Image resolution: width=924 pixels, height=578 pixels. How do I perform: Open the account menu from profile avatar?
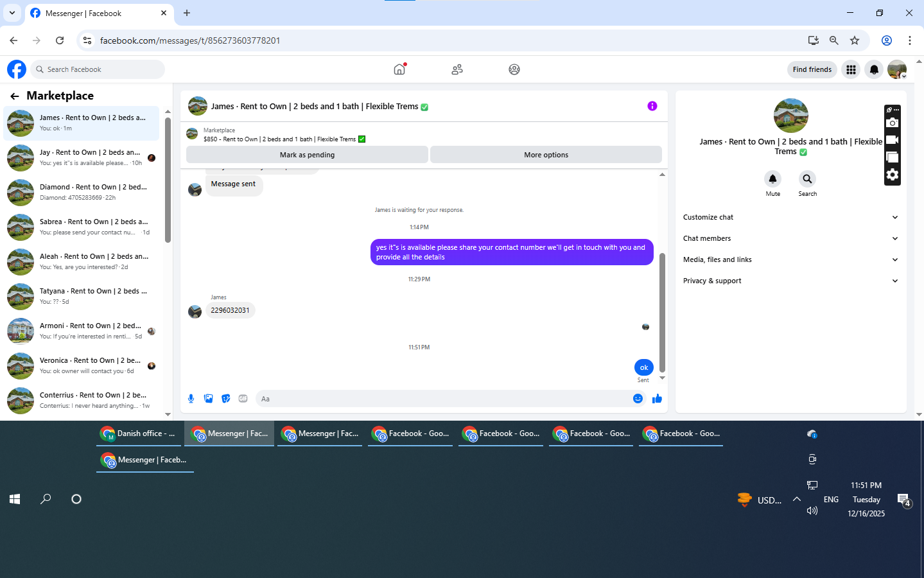point(897,69)
